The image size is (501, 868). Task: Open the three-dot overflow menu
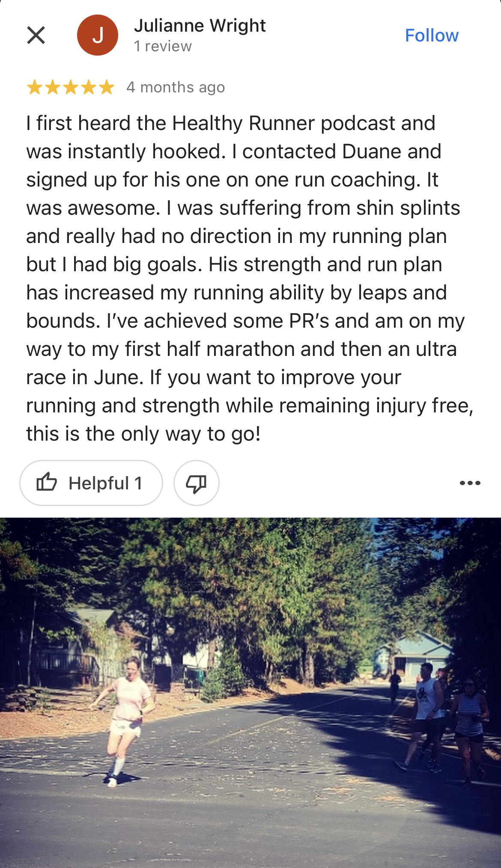click(470, 483)
